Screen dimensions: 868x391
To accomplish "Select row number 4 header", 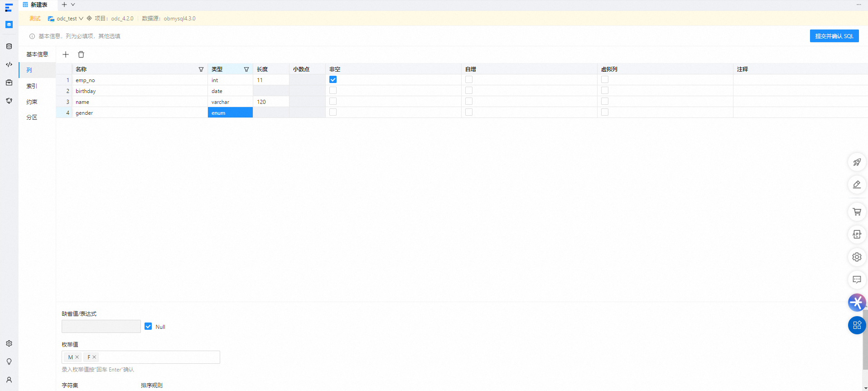I will (64, 112).
